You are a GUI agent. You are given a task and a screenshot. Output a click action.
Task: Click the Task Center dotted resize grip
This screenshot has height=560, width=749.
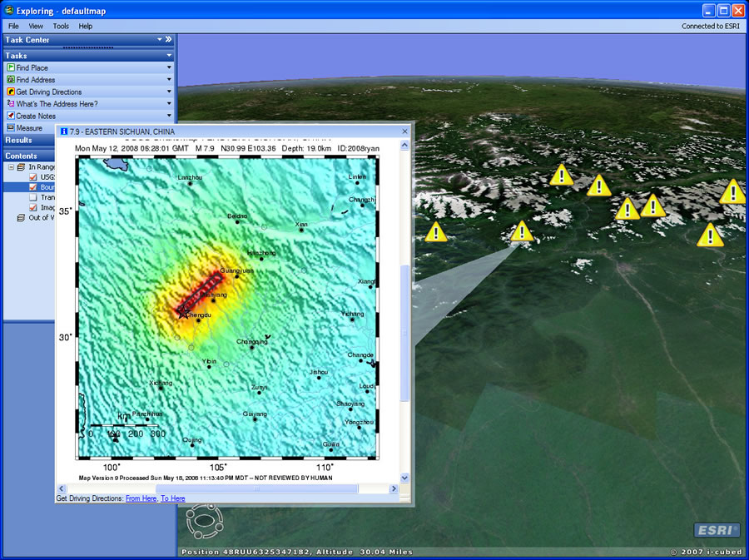[x=88, y=47]
